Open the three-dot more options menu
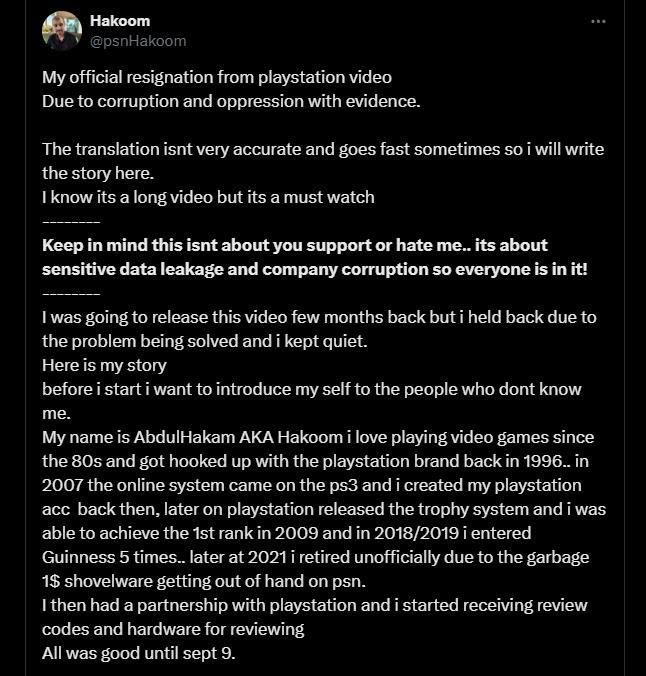The height and width of the screenshot is (676, 646). (598, 21)
